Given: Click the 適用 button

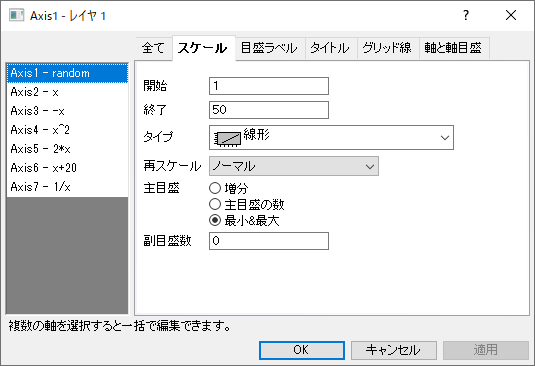Looking at the screenshot, I should coord(486,350).
